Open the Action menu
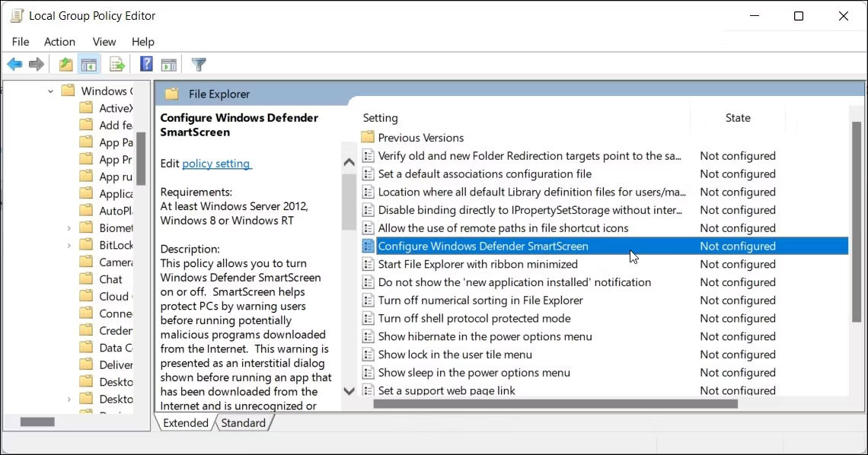 pos(59,42)
